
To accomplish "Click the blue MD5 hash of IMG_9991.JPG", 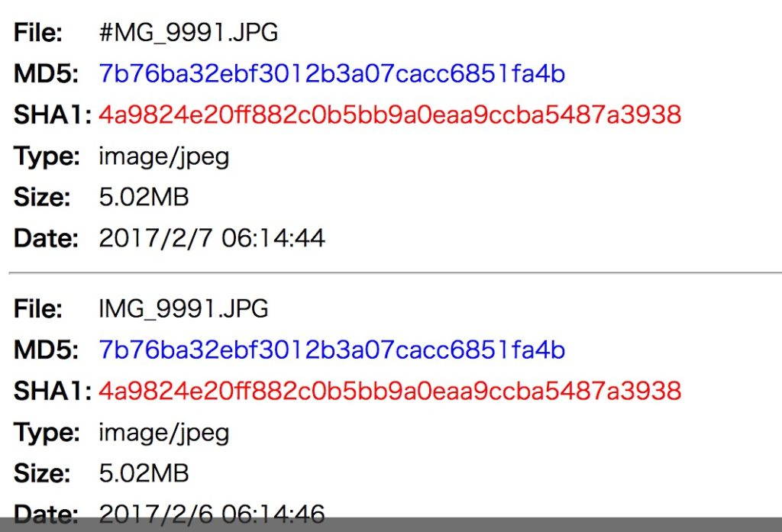I will coord(331,350).
